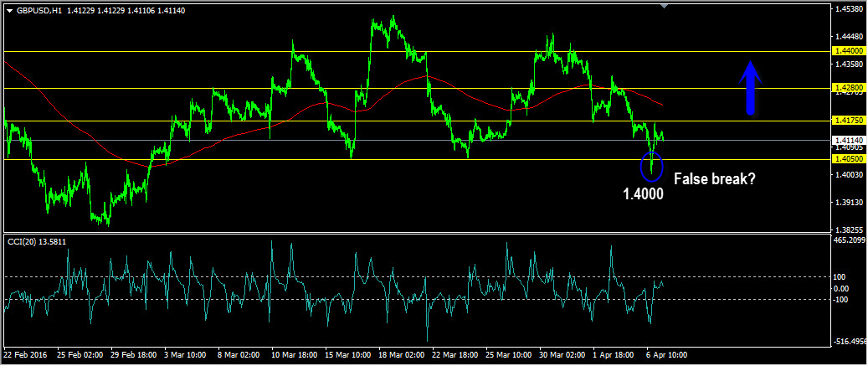Click the 1.41140 current price label
The height and width of the screenshot is (366, 868).
click(x=849, y=141)
